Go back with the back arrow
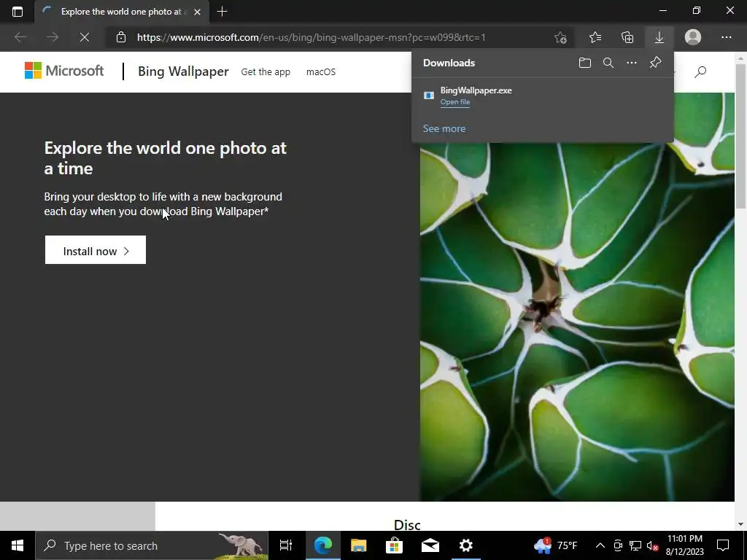Image resolution: width=747 pixels, height=560 pixels. 20,37
